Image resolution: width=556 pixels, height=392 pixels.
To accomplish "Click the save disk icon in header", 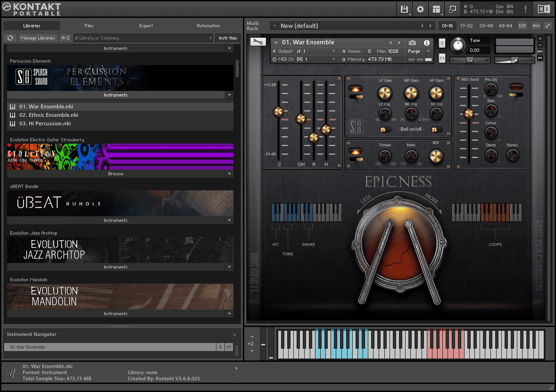I will coord(404,9).
